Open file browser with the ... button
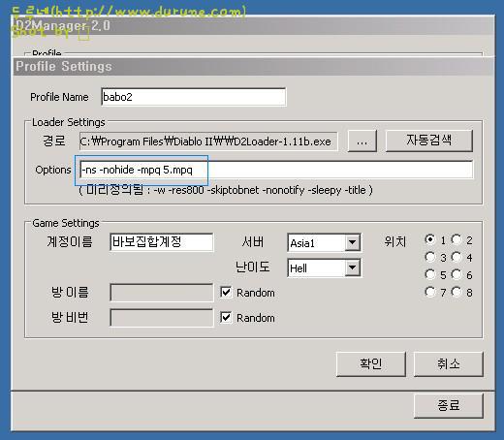This screenshot has height=440, width=504. (x=362, y=141)
